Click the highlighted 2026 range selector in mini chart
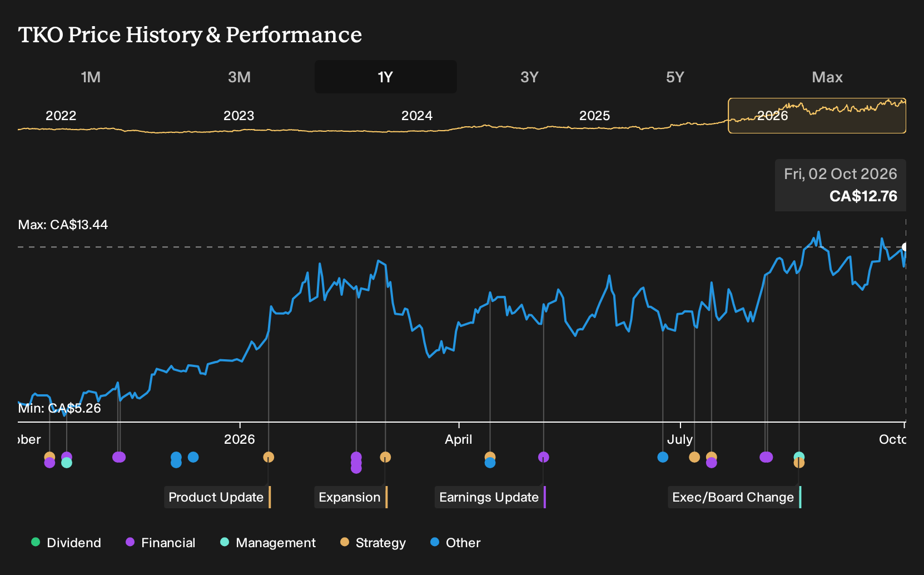The height and width of the screenshot is (575, 924). pyautogui.click(x=817, y=116)
